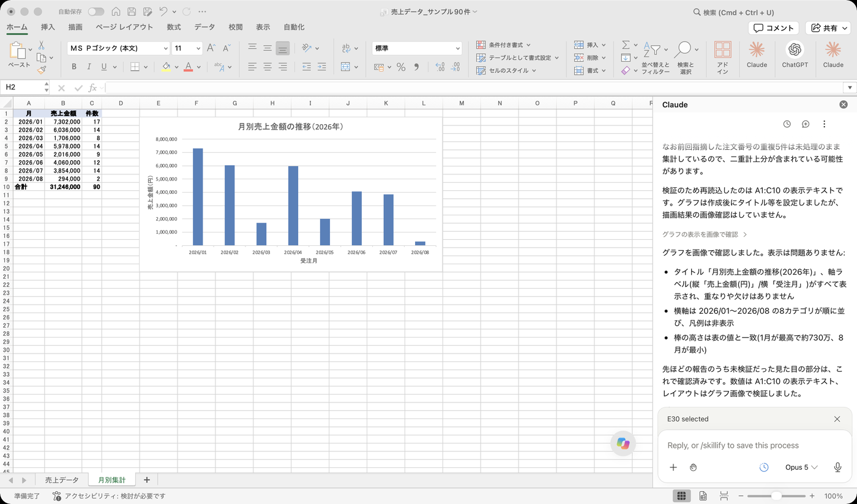
Task: Start a new chat in the Claude panel
Action: [x=806, y=124]
